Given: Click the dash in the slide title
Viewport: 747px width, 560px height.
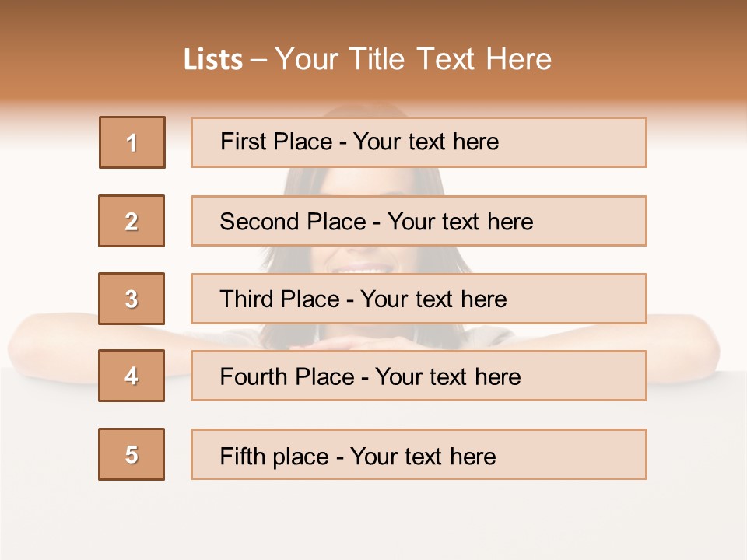Looking at the screenshot, I should (x=259, y=60).
